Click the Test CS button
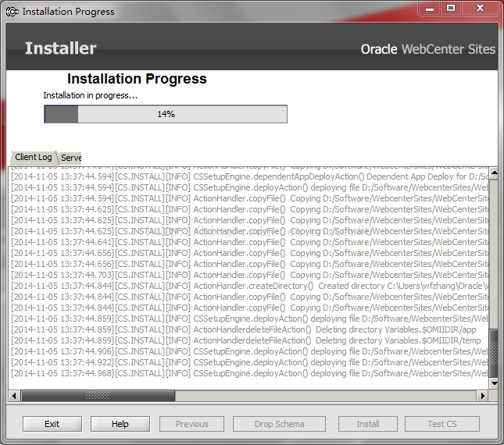 [x=442, y=424]
